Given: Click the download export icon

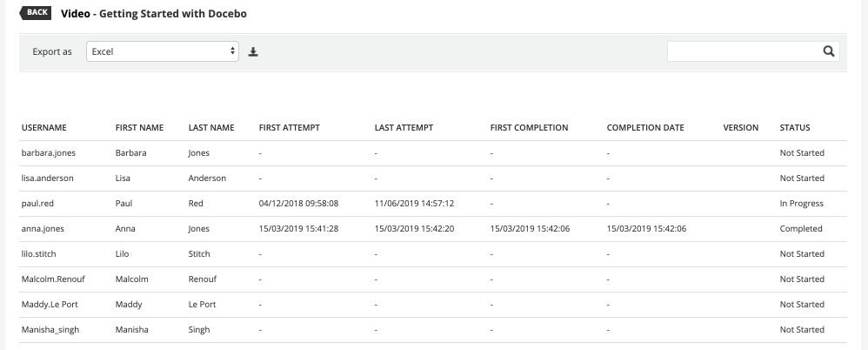Looking at the screenshot, I should (x=253, y=52).
